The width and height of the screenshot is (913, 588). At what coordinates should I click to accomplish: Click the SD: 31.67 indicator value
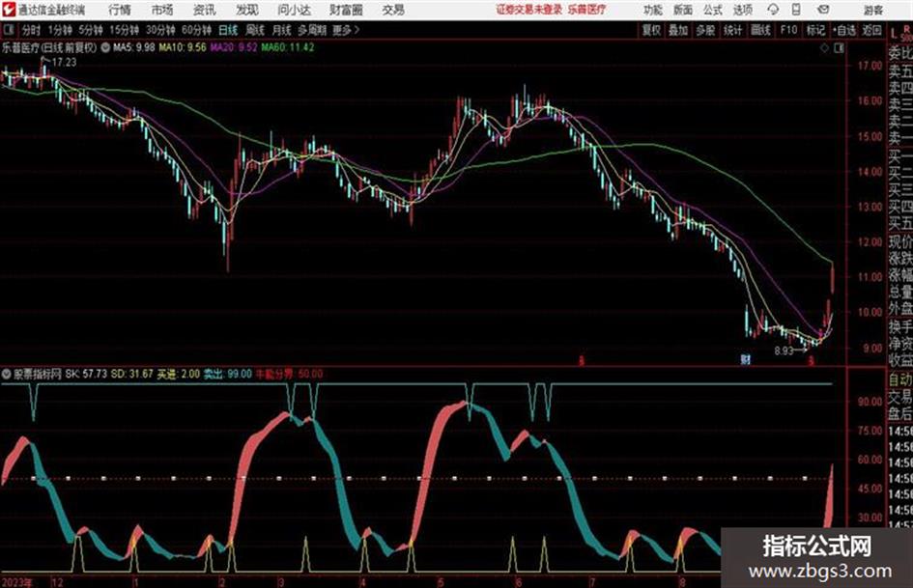[132, 374]
